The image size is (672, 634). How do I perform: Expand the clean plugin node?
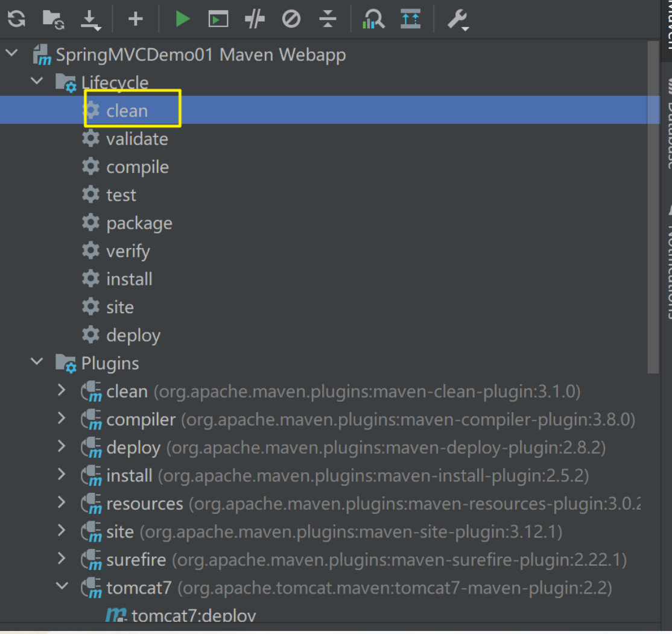[x=62, y=390]
